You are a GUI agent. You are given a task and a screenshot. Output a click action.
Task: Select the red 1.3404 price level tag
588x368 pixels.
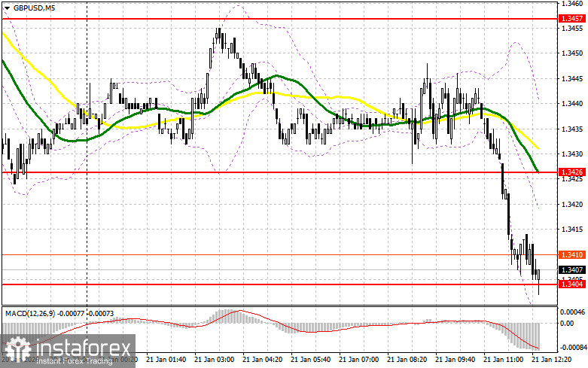pyautogui.click(x=572, y=284)
